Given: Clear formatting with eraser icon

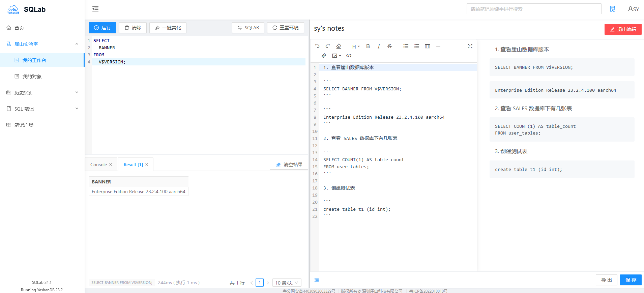Looking at the screenshot, I should coord(339,46).
